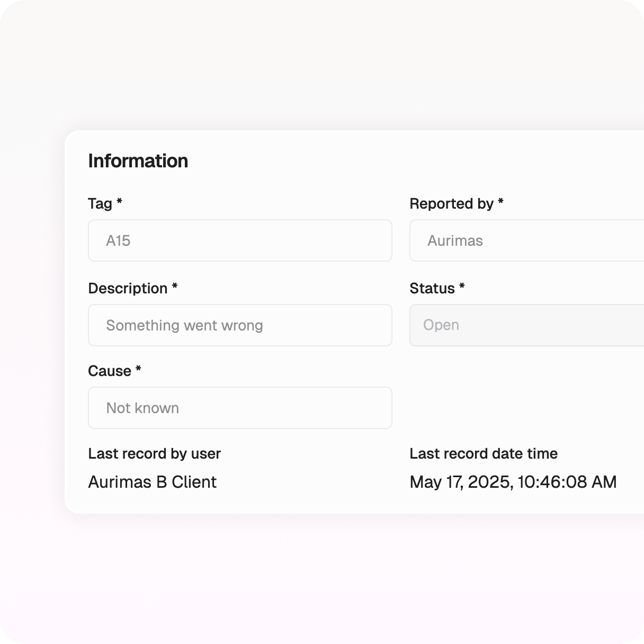Click the Last record date time label
The width and height of the screenshot is (644, 644).
click(x=483, y=454)
